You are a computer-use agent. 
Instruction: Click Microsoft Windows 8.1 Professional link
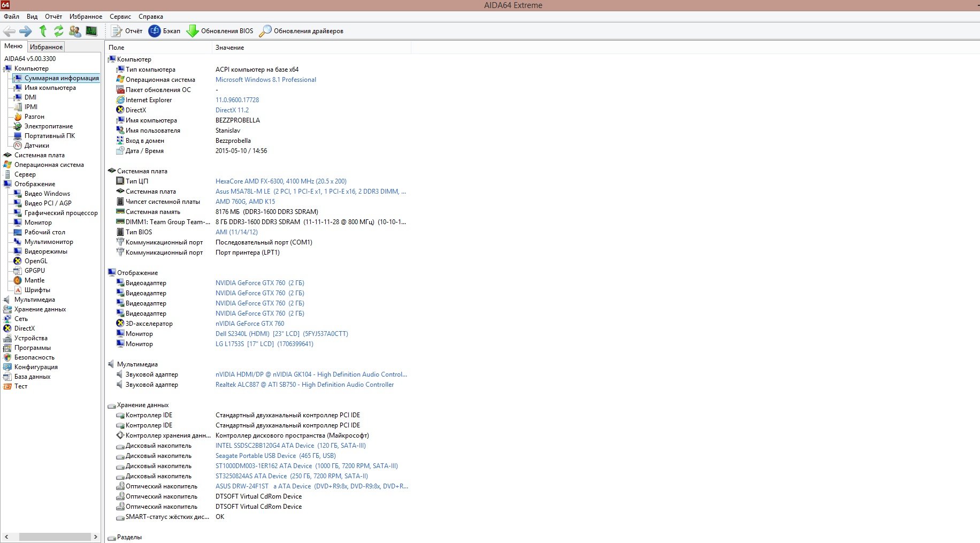[266, 80]
